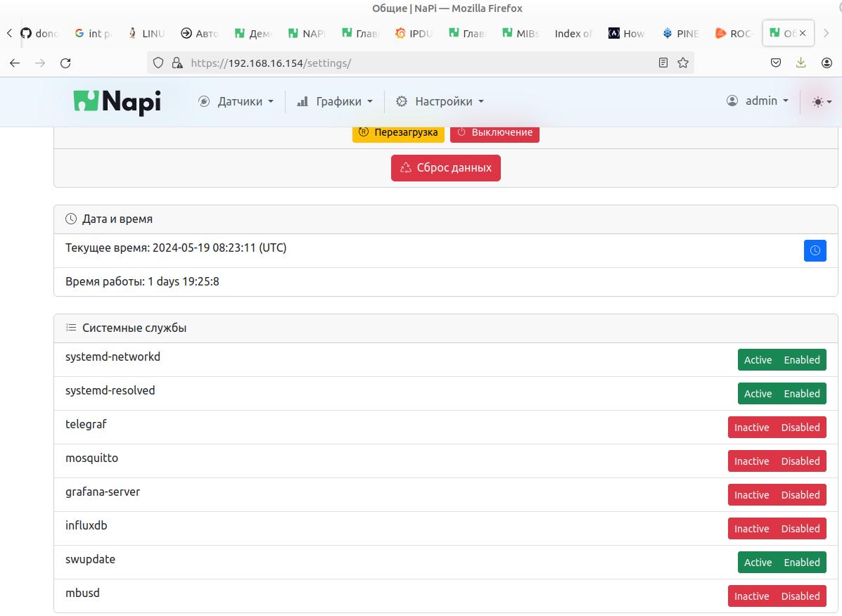Reload the page with the refresh icon
The image size is (842, 616).
(65, 63)
